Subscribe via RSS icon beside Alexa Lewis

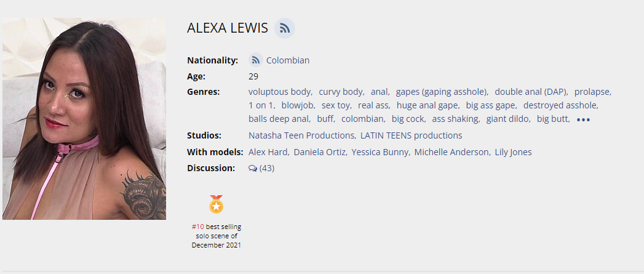(284, 28)
